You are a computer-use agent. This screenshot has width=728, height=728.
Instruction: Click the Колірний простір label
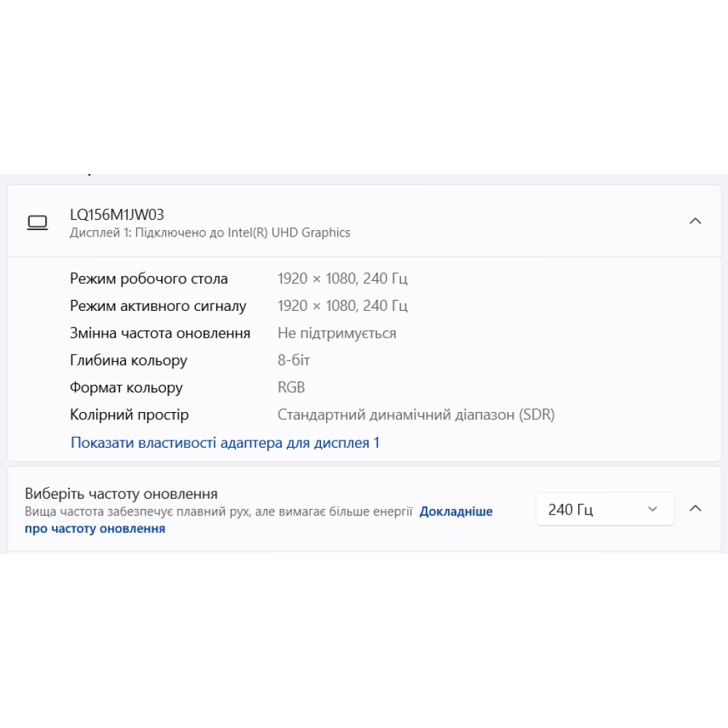[x=129, y=415]
